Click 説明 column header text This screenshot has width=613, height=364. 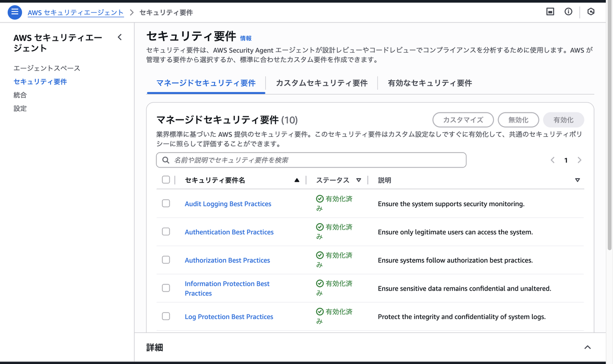tap(385, 180)
